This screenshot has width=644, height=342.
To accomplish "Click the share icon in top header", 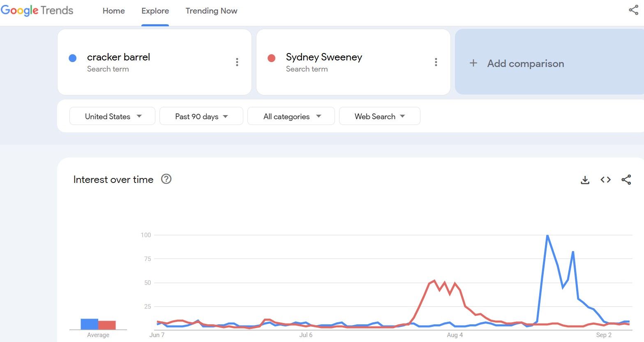I will click(x=633, y=10).
